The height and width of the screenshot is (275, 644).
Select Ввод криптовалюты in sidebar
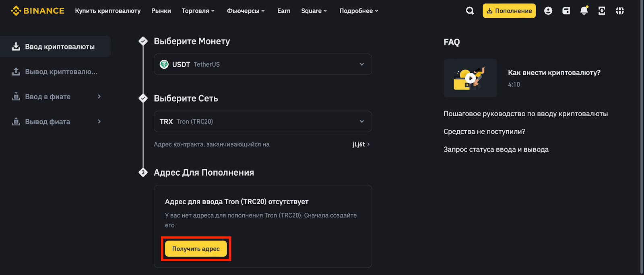[x=56, y=47]
